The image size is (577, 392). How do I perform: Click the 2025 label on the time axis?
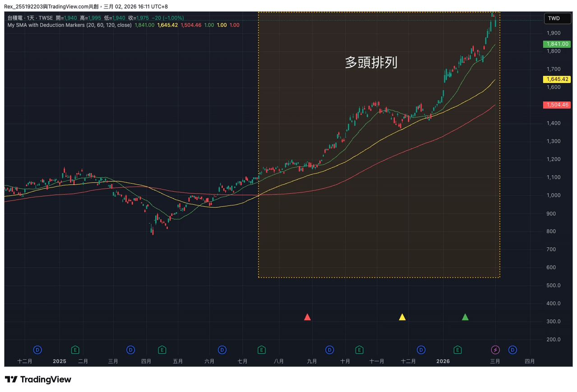(x=60, y=361)
